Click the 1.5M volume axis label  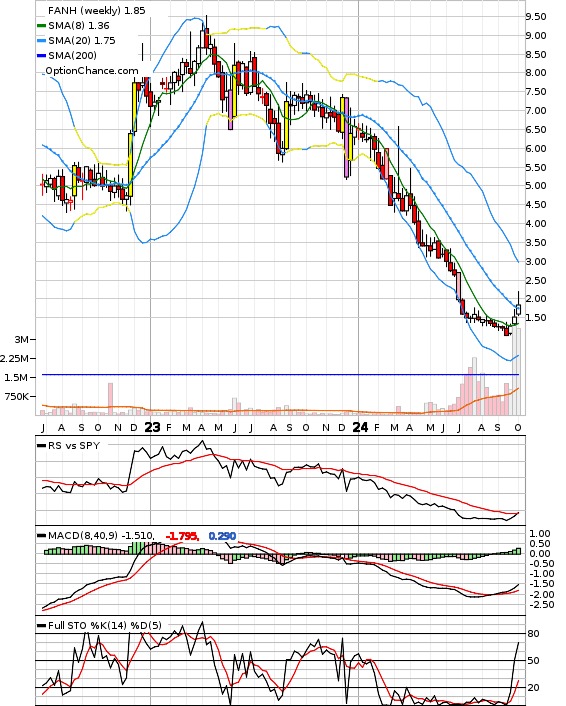point(16,377)
